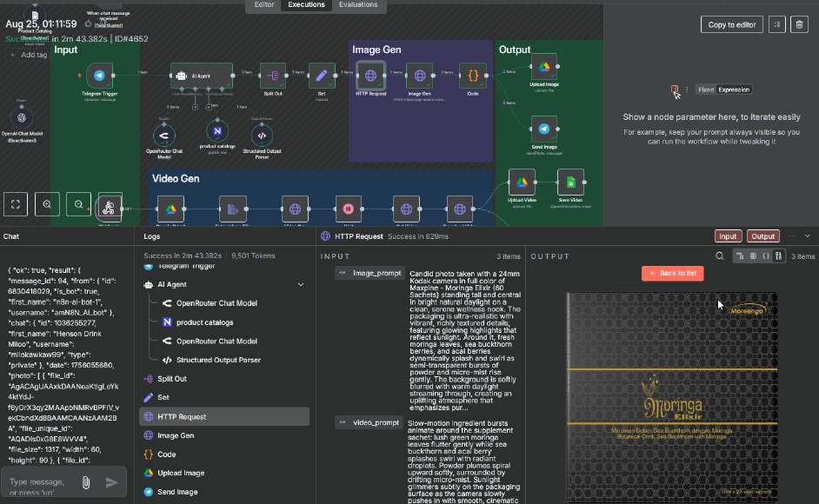This screenshot has height=504, width=819.
Task: Open the Set log entry
Action: pyautogui.click(x=224, y=397)
